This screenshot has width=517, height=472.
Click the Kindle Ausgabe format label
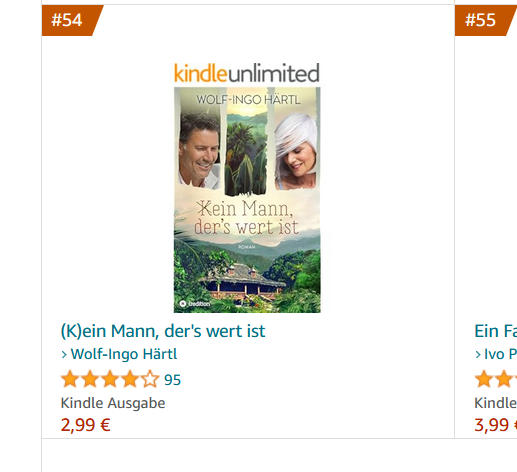113,403
